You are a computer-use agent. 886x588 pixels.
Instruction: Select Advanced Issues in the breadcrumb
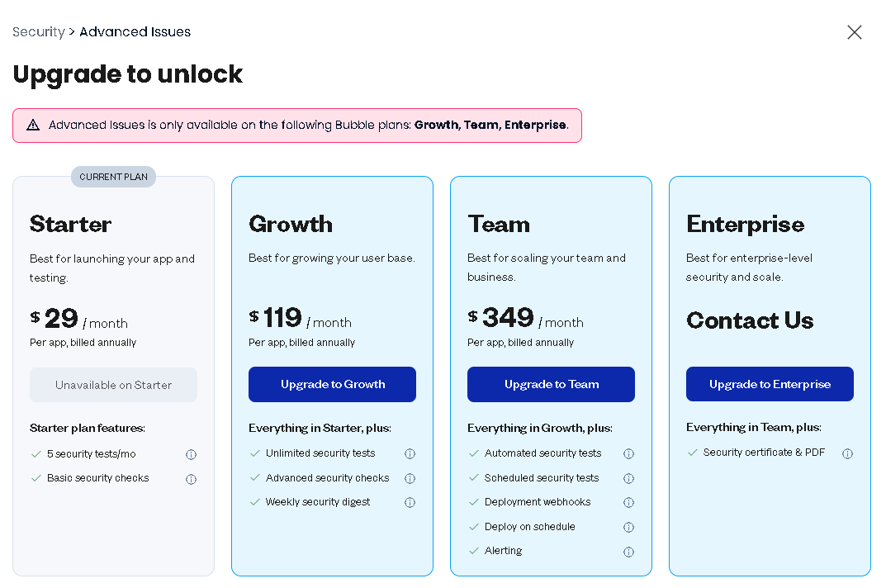coord(135,32)
